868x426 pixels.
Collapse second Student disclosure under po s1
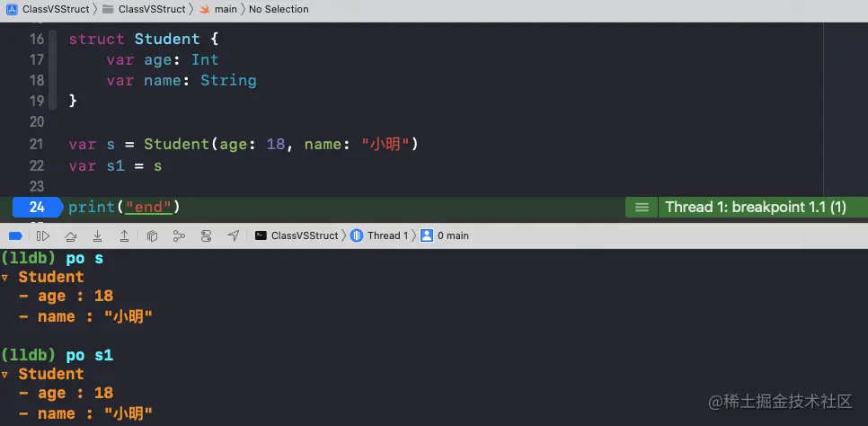tap(5, 375)
